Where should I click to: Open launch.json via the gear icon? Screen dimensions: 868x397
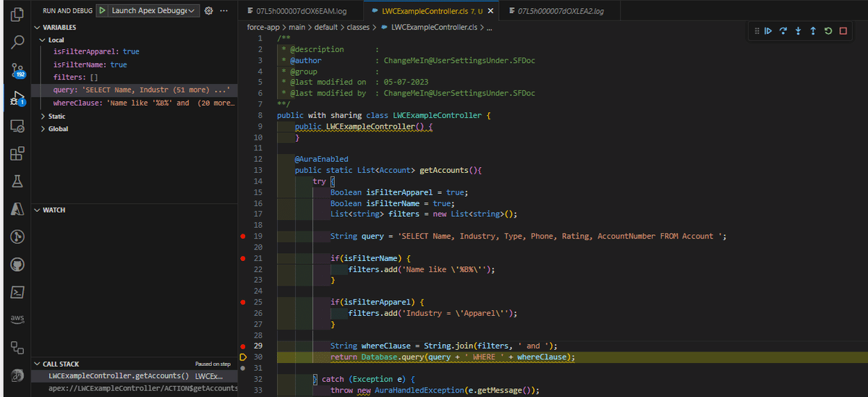point(209,11)
